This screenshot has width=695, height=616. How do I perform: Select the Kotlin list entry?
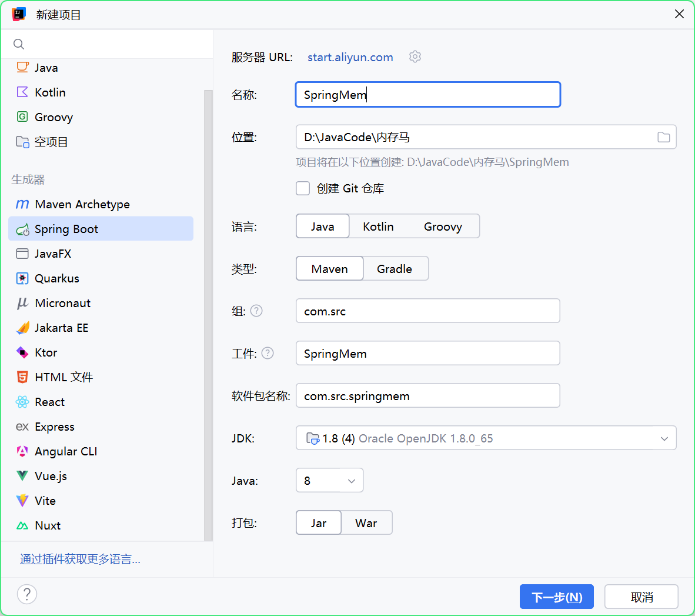(101, 92)
